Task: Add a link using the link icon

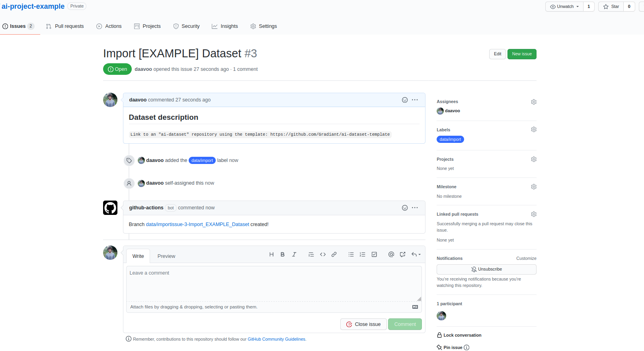Action: pos(334,255)
